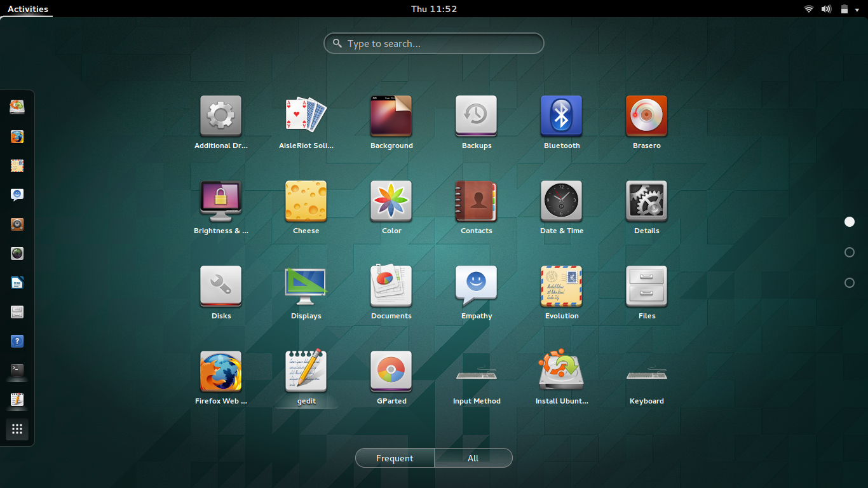
Task: Open the Backups utility
Action: click(x=476, y=116)
